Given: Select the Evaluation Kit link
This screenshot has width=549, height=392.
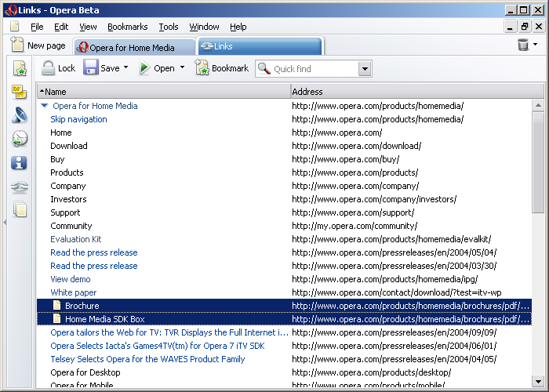Looking at the screenshot, I should (76, 239).
